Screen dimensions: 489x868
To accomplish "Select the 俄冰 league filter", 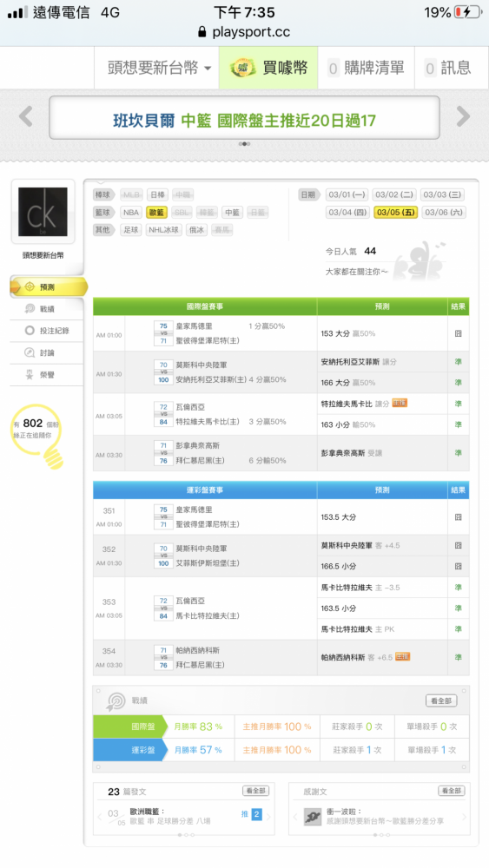I will point(196,230).
